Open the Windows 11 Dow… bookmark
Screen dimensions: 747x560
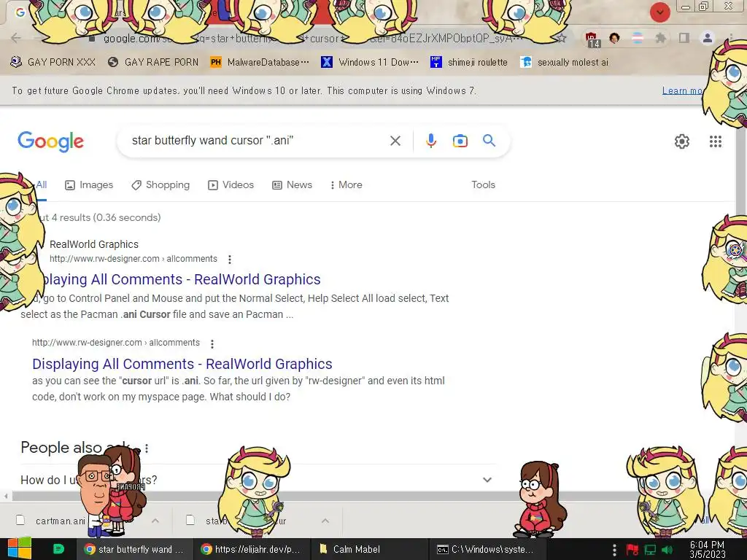coord(370,63)
